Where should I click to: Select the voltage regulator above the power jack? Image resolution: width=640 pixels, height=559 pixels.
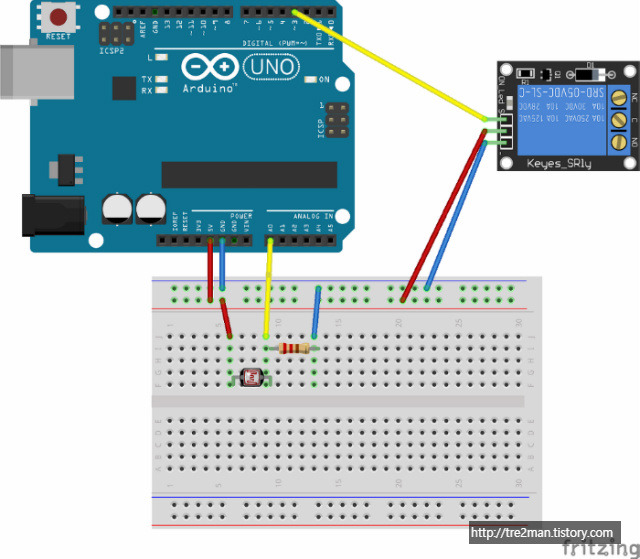tap(67, 170)
